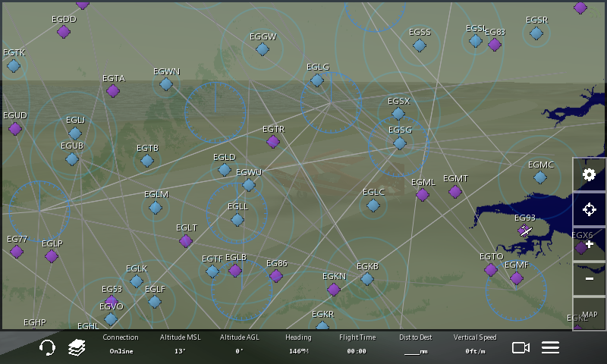Screen dimensions: 607x364
Task: Select EGLD airport marker
Action: 225,170
